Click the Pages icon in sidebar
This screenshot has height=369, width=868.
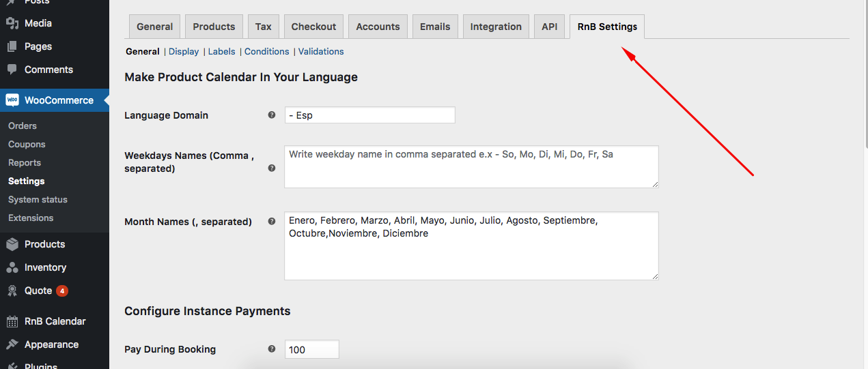(12, 46)
